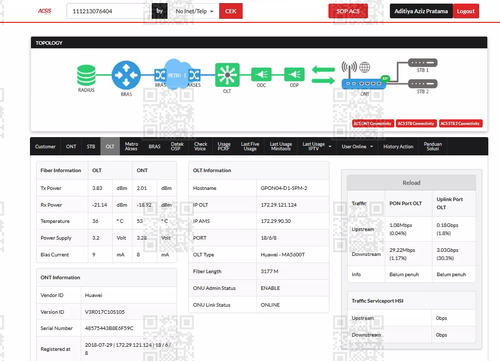Screen dimensions: 500x361
Task: Click ONU Link Status value ONLINE
Action: (270, 305)
